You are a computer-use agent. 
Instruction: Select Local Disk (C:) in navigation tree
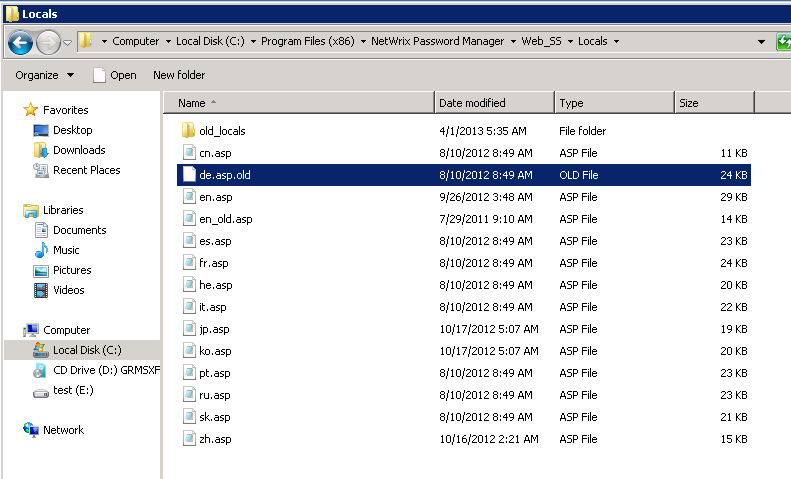(86, 350)
